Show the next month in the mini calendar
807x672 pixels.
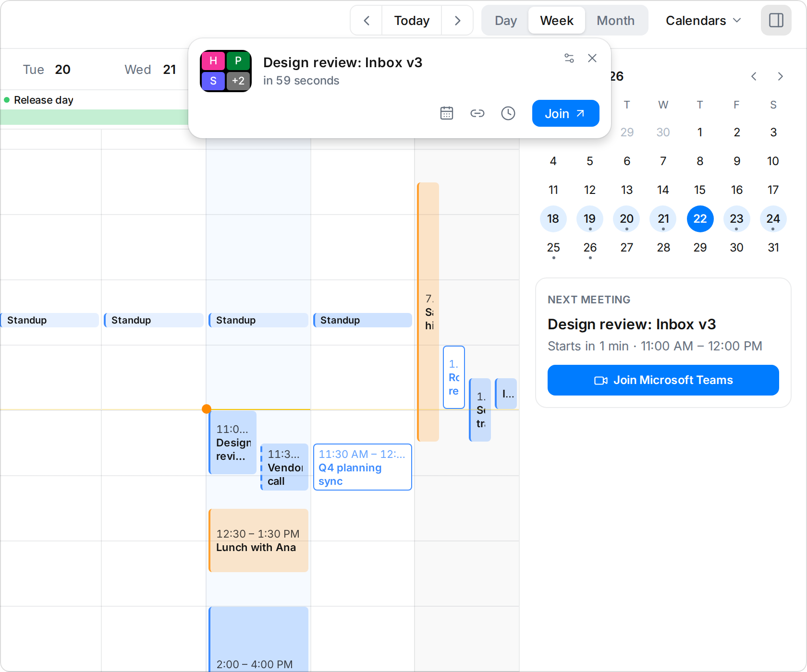[x=780, y=76]
